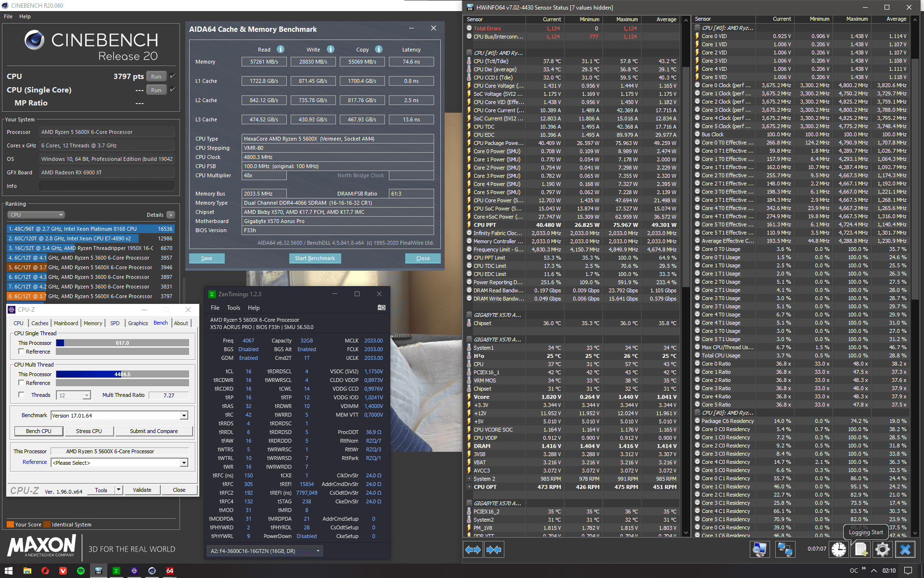Enable the Threads checkbox in CPU-Z
The width and height of the screenshot is (924, 578).
coord(21,395)
